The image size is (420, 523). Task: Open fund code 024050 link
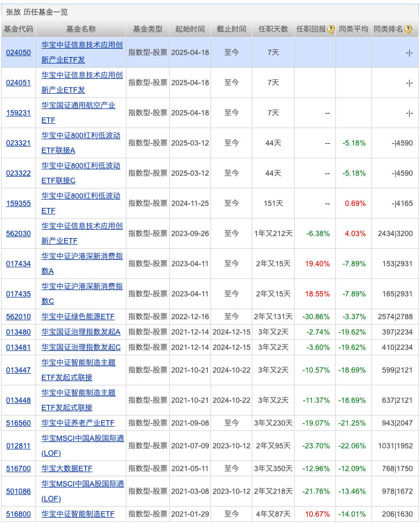19,52
